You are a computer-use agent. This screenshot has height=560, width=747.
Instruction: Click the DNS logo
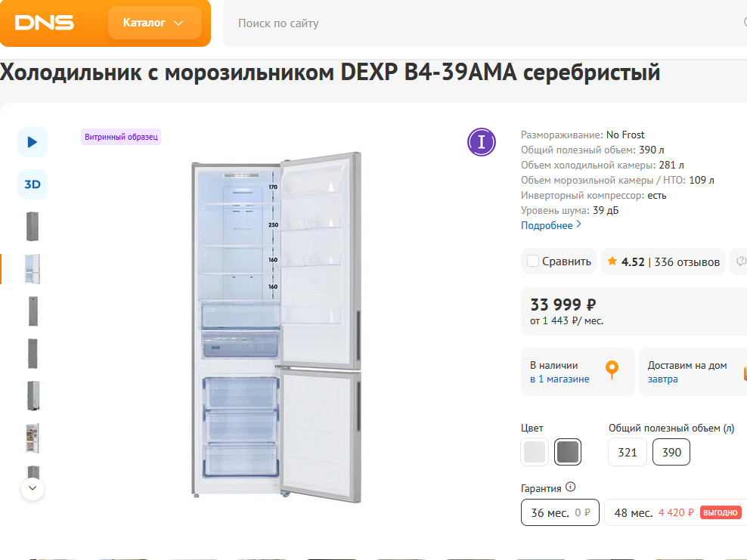(45, 23)
